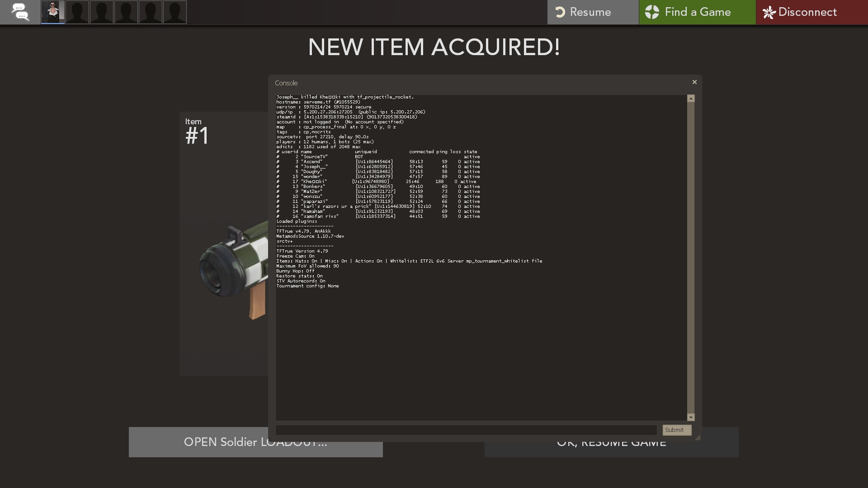Viewport: 868px width, 488px height.
Task: Click 'Bunny Hop: Off' console line
Action: point(295,271)
